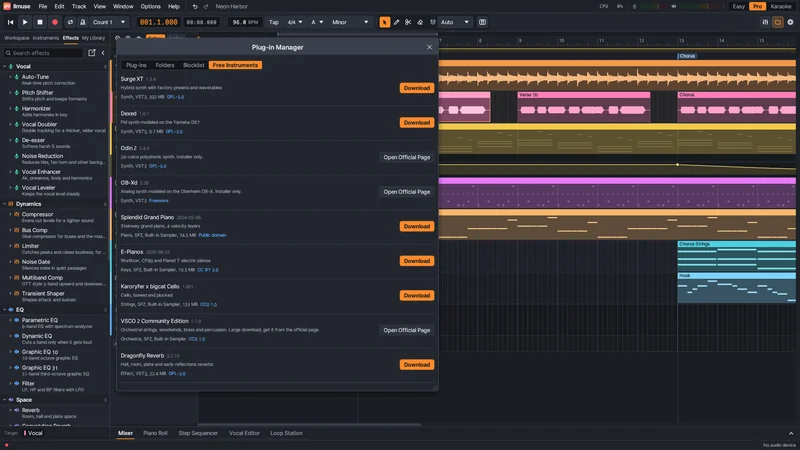The image size is (800, 450).
Task: Select the Chorus Strings clip in timeline
Action: 736,256
